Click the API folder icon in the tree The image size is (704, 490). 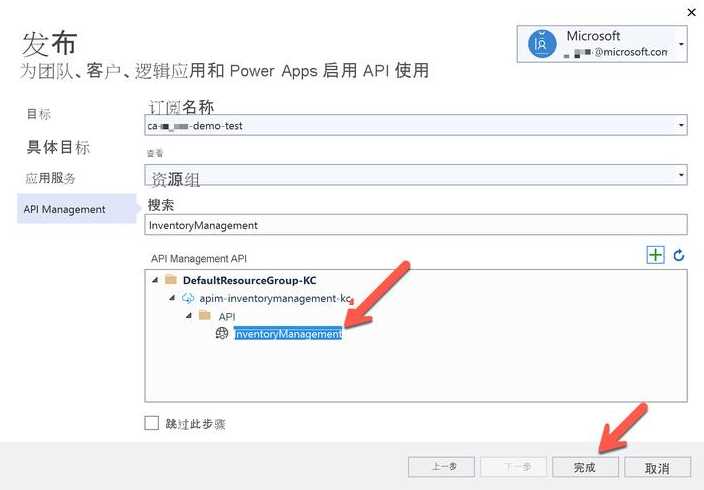(205, 315)
